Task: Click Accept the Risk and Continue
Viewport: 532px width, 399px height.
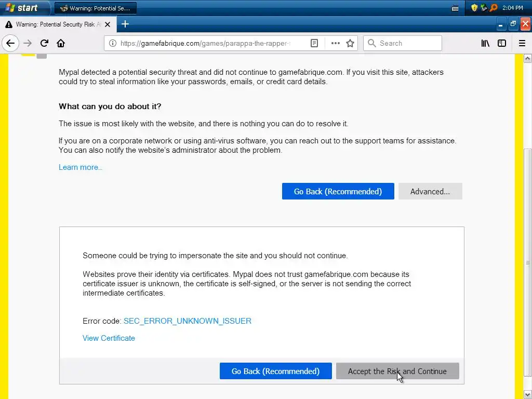Action: 397,371
